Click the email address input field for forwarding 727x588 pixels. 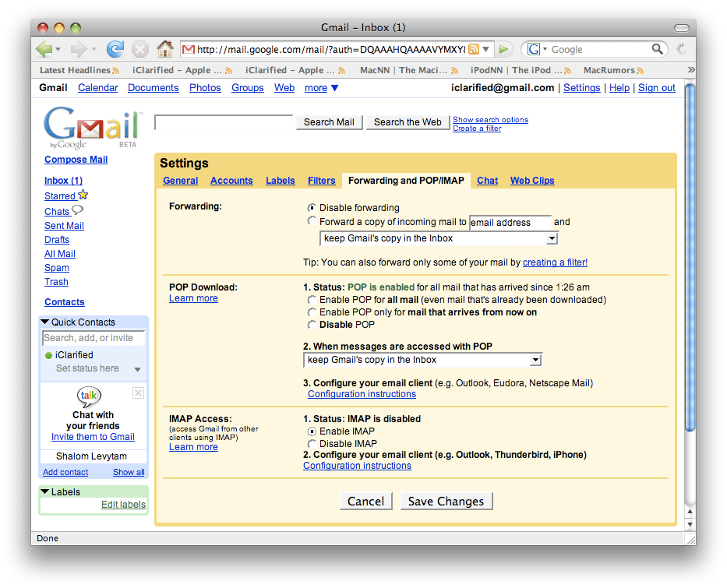click(x=510, y=222)
